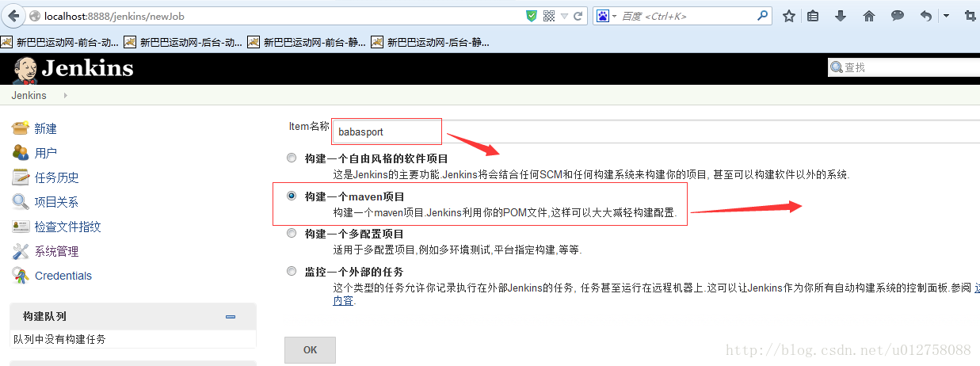
Task: Expand the address bar history dropdown
Action: [564, 16]
